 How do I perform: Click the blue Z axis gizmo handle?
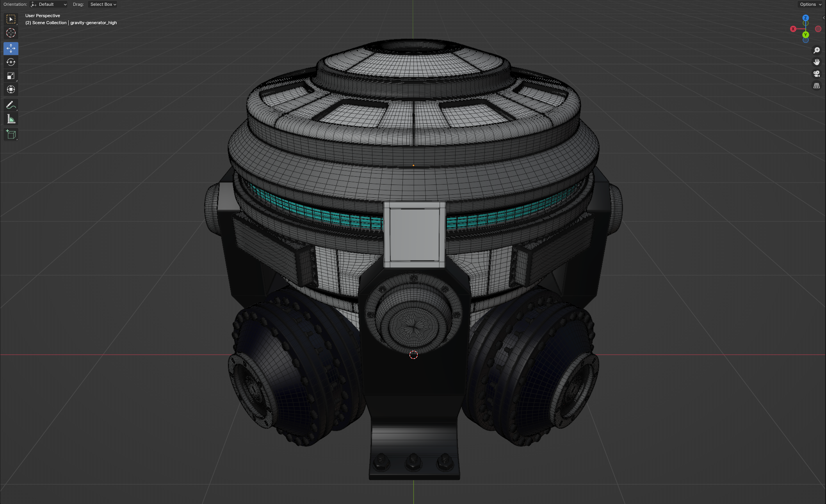pyautogui.click(x=806, y=18)
